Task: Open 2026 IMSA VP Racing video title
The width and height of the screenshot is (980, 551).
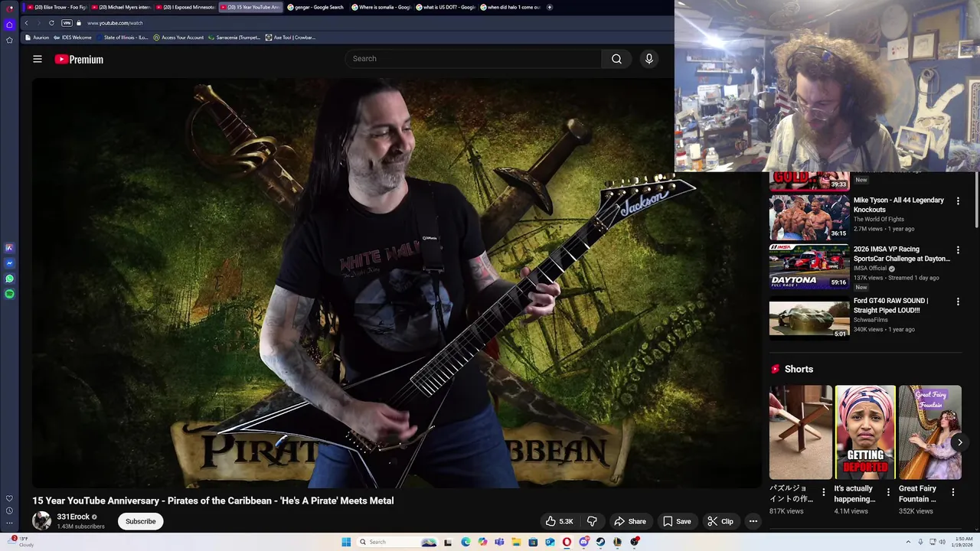Action: 901,253
